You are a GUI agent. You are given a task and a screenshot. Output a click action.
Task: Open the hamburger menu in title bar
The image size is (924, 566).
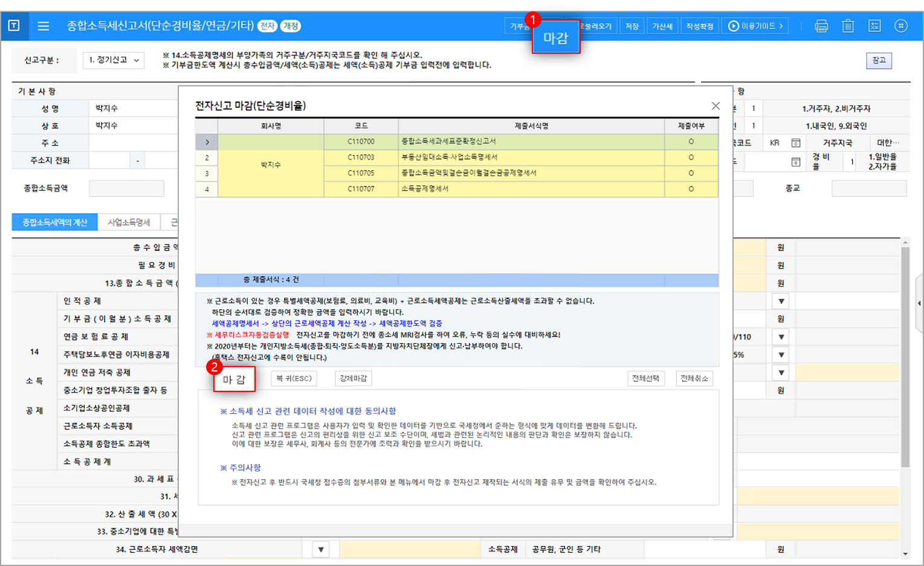(43, 26)
